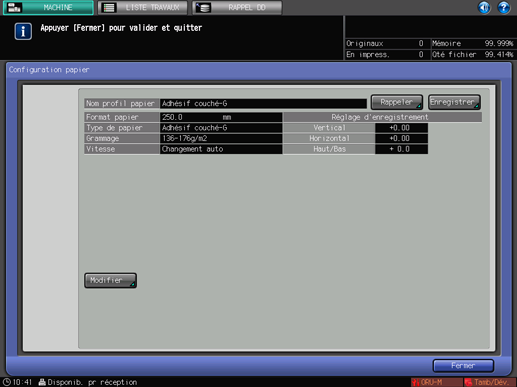Click Fermer to validate and quit

pyautogui.click(x=463, y=366)
